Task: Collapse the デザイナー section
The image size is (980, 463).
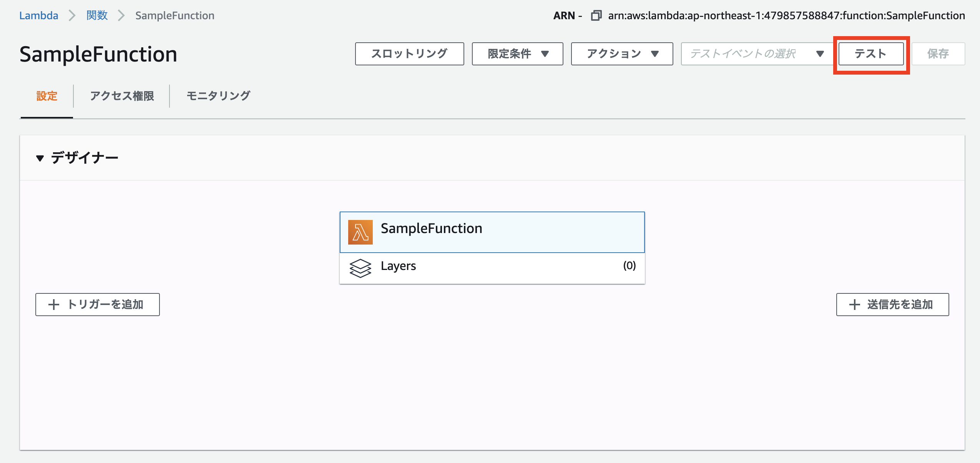Action: (40, 157)
